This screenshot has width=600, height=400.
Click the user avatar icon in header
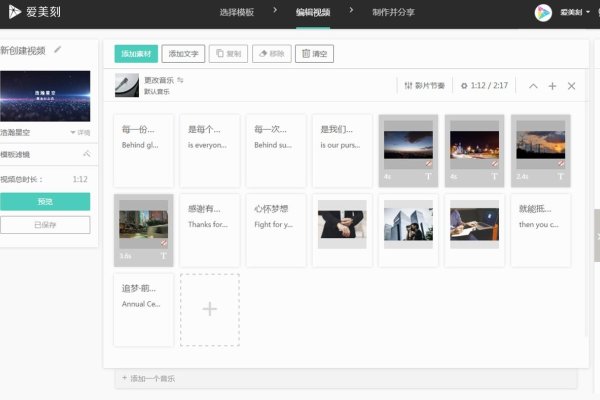[x=543, y=13]
